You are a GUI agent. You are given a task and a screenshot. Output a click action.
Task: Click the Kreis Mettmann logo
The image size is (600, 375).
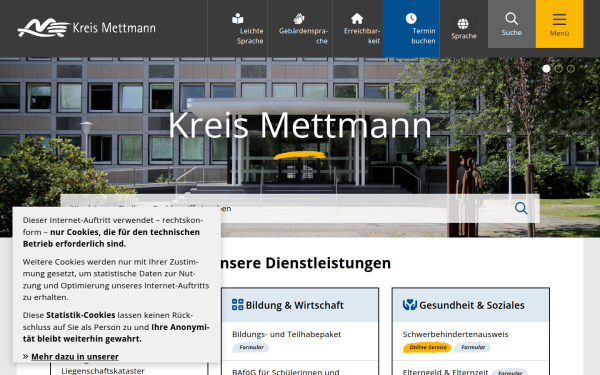tap(86, 28)
